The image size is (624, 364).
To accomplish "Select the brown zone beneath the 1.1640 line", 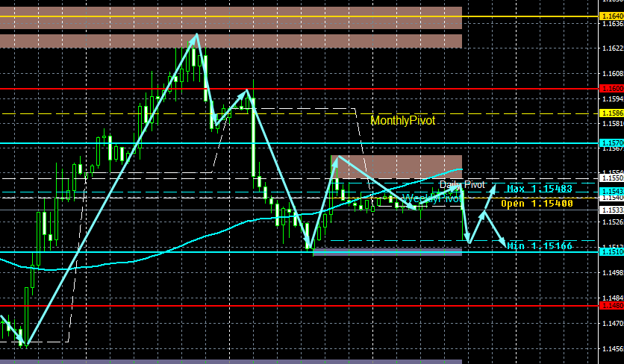I will coord(231,41).
